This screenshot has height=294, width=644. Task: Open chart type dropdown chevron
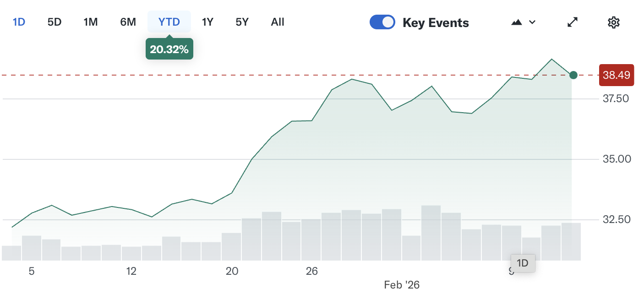click(x=532, y=22)
